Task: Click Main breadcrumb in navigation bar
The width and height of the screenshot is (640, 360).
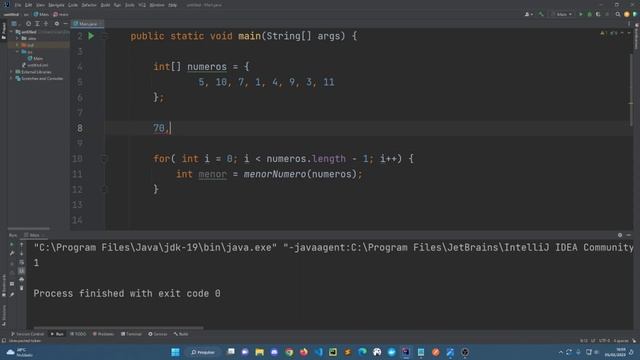Action: tap(41, 14)
